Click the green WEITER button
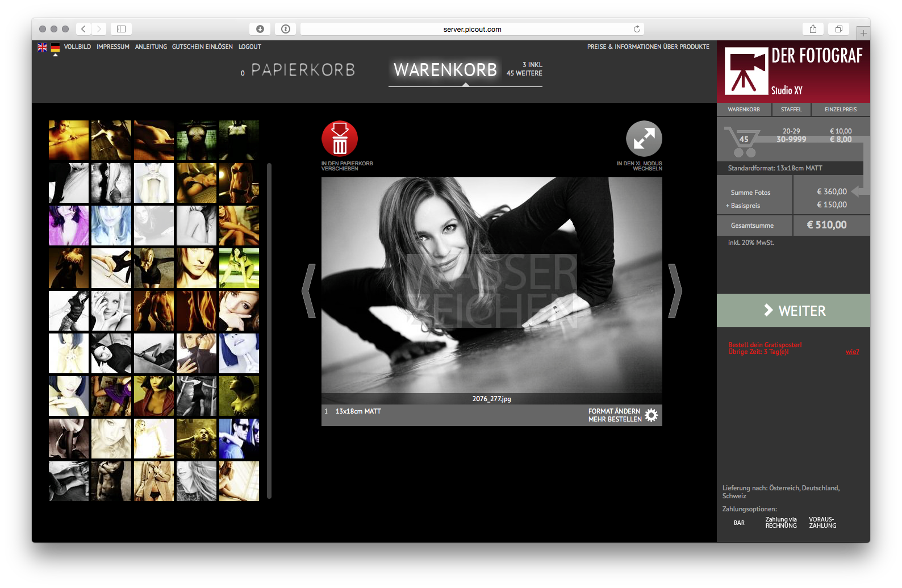The height and width of the screenshot is (588, 902). click(x=794, y=310)
